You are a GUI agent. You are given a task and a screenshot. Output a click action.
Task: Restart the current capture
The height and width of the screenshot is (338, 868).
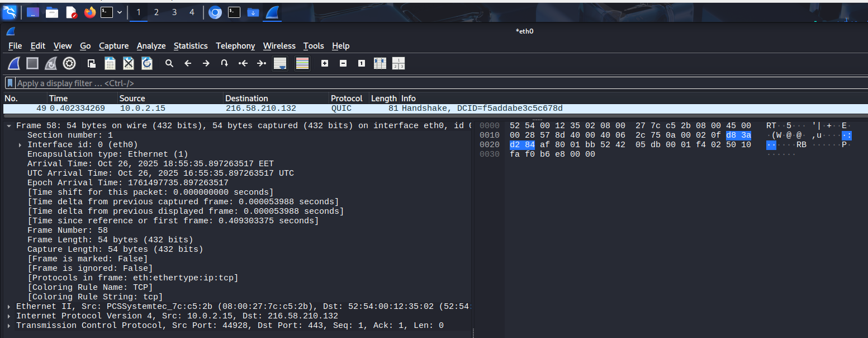51,64
